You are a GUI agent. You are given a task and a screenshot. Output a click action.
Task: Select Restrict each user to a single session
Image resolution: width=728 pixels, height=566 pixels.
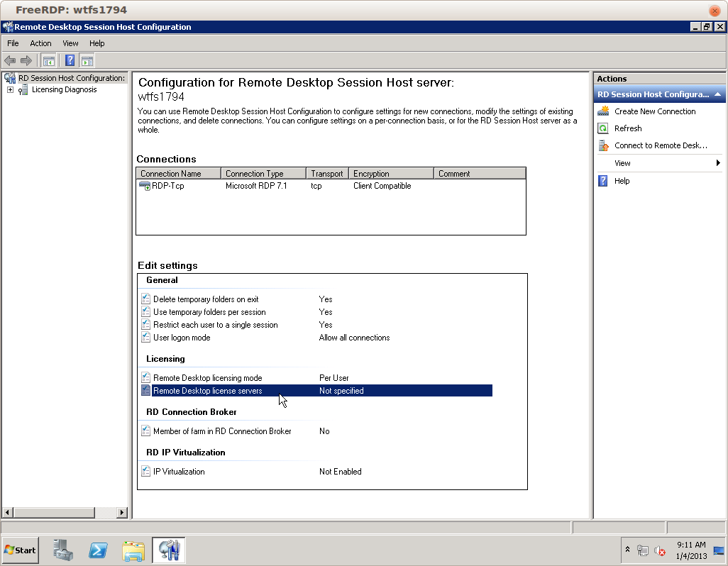pos(216,325)
